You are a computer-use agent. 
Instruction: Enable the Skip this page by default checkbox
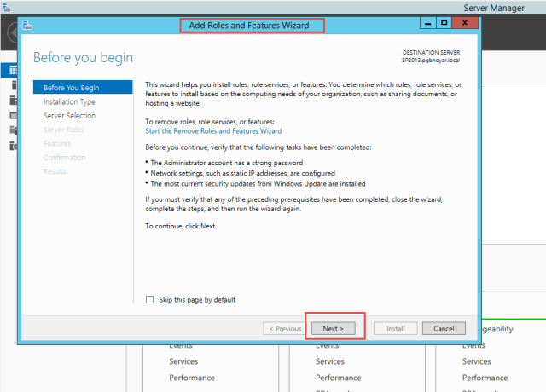(151, 300)
